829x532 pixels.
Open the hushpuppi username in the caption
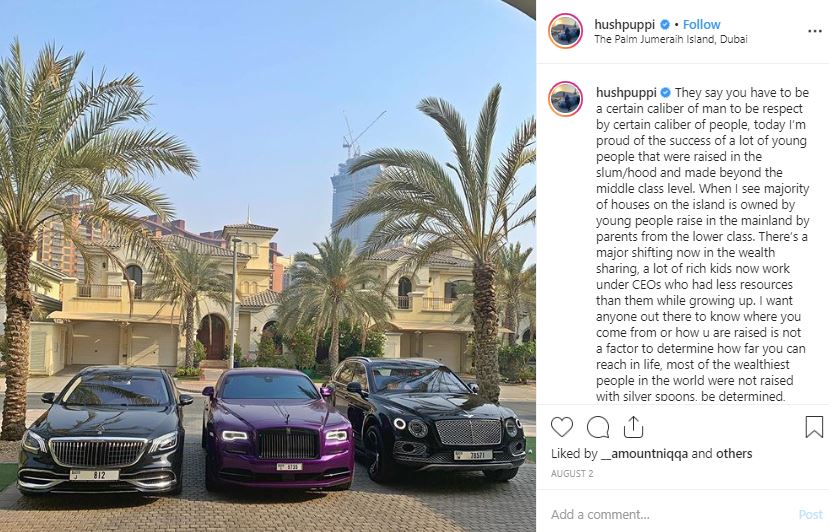[626, 93]
